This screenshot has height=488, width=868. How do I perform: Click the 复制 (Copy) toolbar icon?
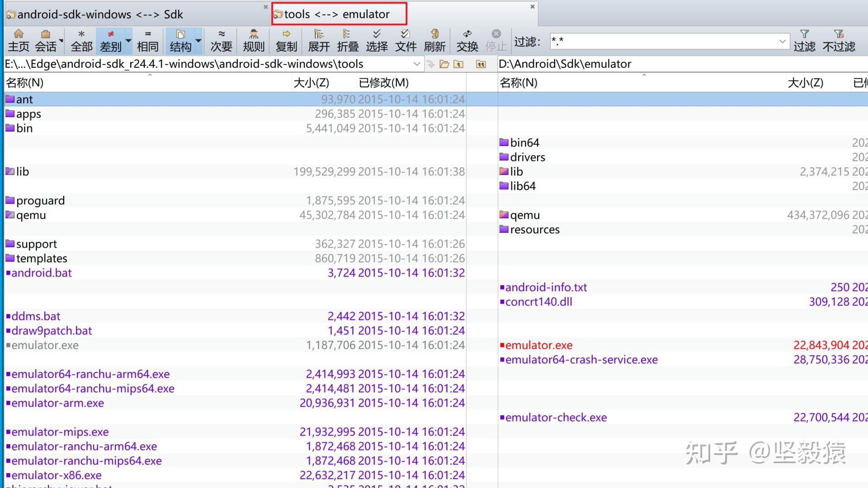click(x=286, y=40)
